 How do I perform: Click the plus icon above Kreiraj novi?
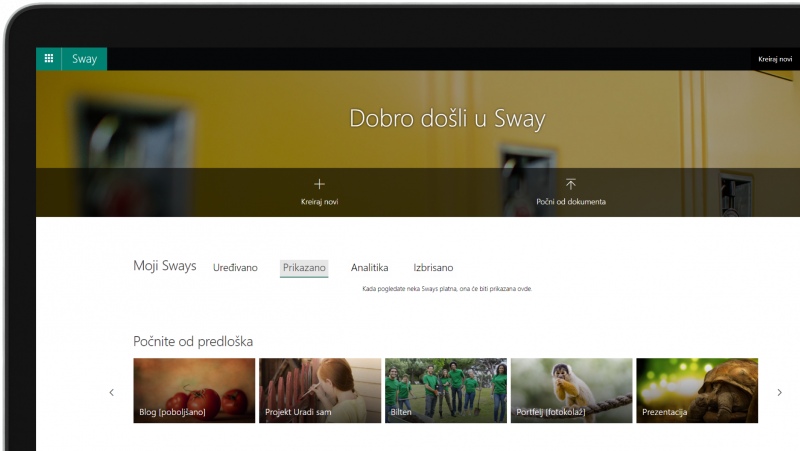click(x=319, y=184)
